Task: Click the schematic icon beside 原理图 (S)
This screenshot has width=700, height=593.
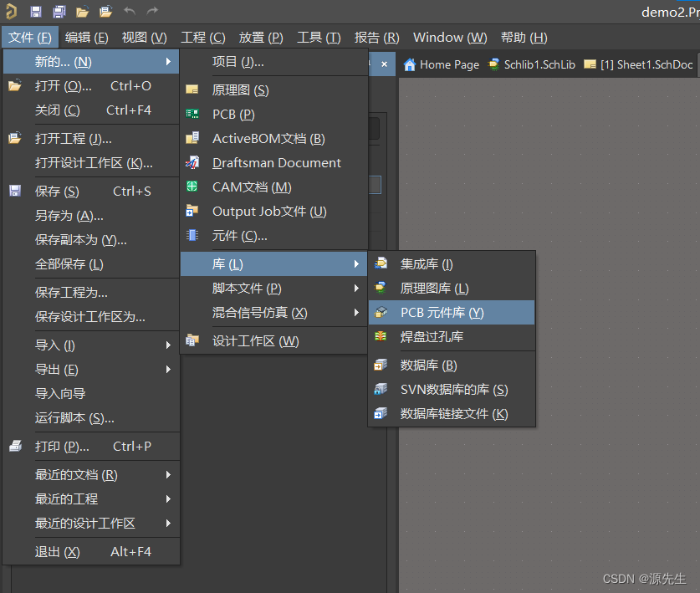Action: pos(192,89)
